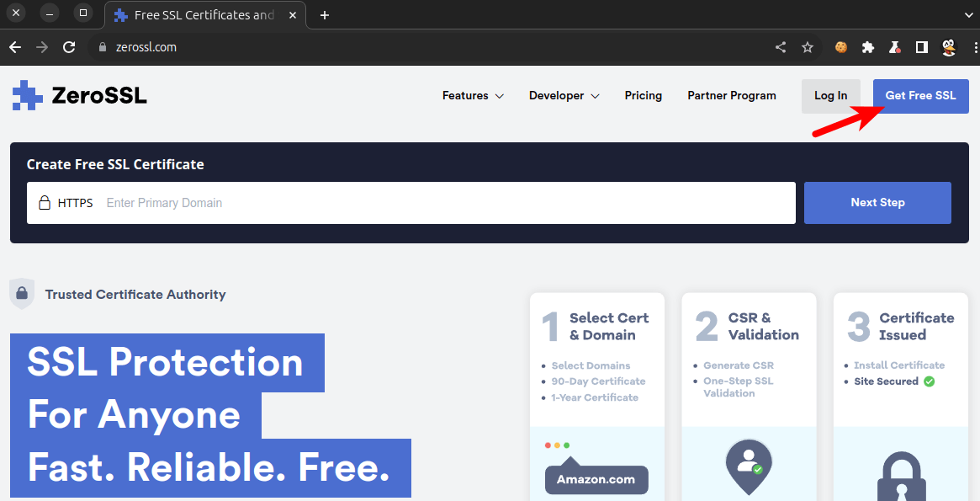Share this page via share icon
Viewport: 980px width, 501px height.
point(781,47)
